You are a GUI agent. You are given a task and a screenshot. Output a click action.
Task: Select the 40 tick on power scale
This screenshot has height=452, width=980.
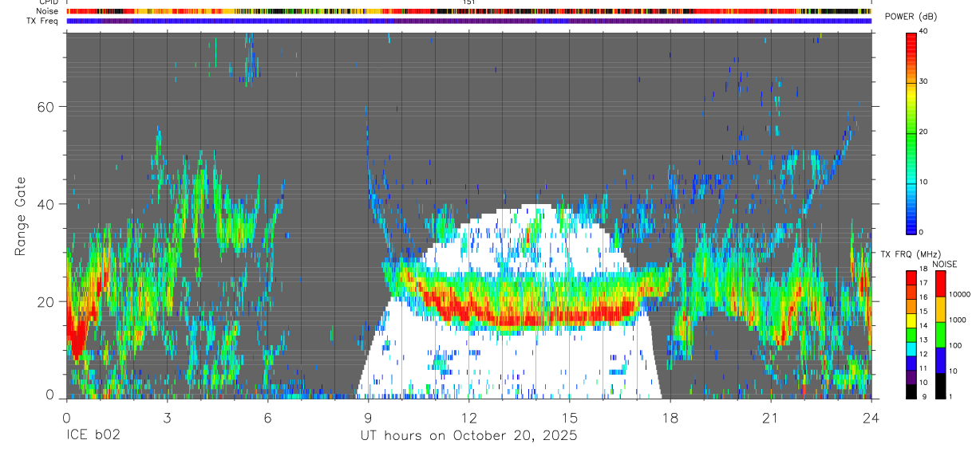tap(924, 32)
